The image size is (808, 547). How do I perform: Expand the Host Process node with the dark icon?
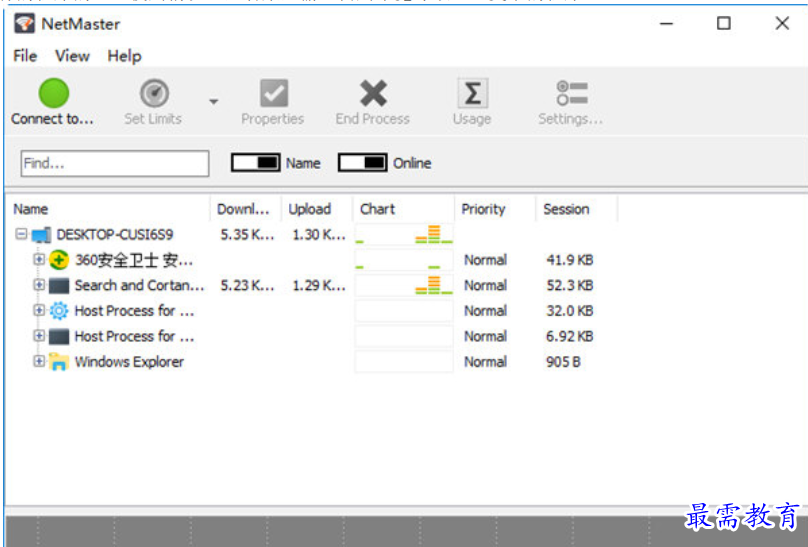39,335
